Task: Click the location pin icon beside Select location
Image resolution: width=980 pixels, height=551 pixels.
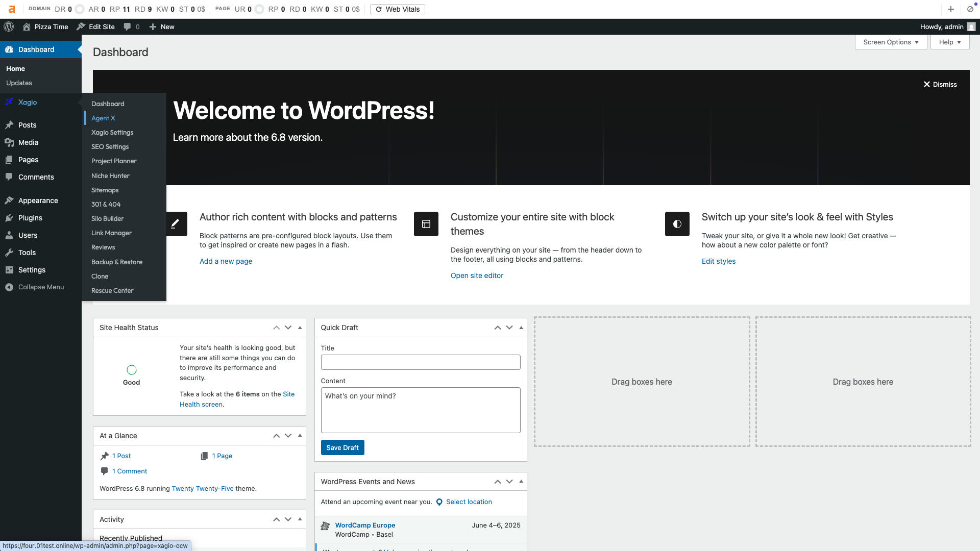Action: click(x=439, y=502)
